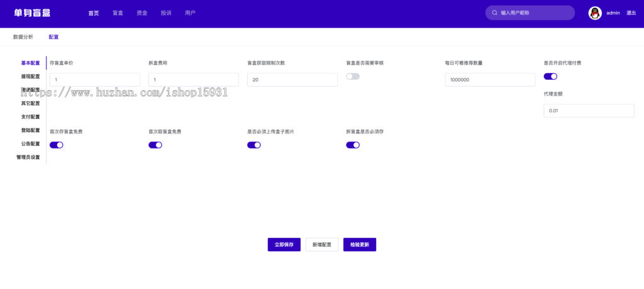Screen dimensions: 644x289
Task: Select 支付配置 in sidebar
Action: click(x=30, y=117)
